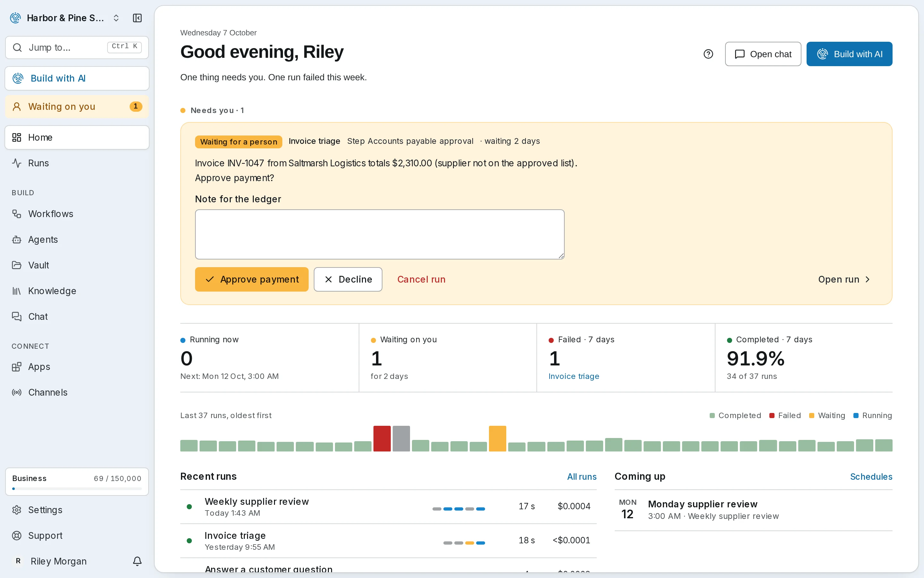The height and width of the screenshot is (578, 924).
Task: Click the Completed 91.9% stat
Action: (x=804, y=358)
